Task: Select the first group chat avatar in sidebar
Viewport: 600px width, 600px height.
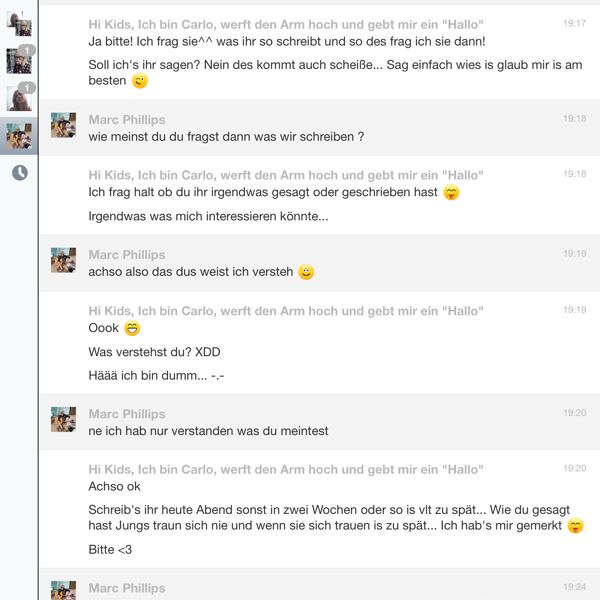Action: tap(19, 24)
